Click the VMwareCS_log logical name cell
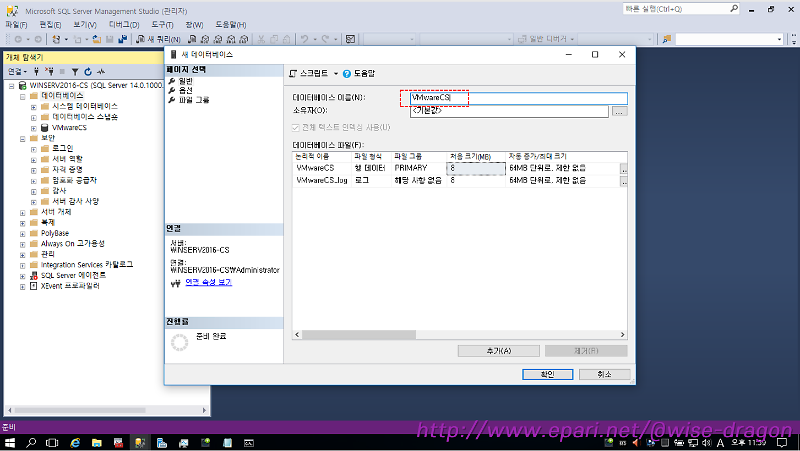This screenshot has height=451, width=800. (322, 181)
